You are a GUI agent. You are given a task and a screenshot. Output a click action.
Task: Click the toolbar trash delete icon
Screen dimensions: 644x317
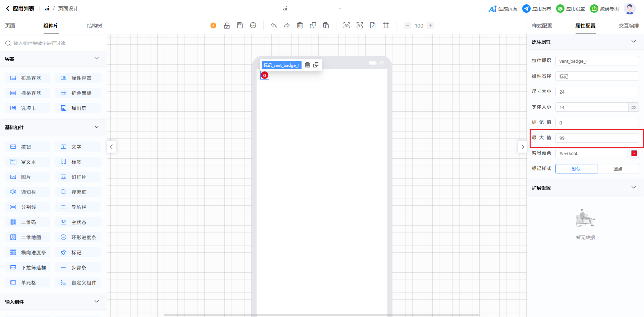tap(300, 25)
